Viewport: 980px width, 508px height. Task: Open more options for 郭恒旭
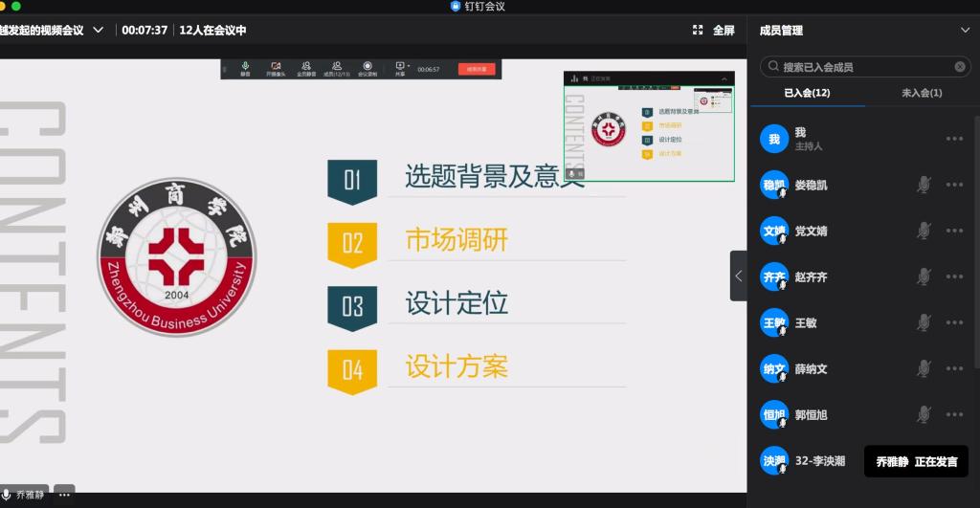pyautogui.click(x=954, y=414)
